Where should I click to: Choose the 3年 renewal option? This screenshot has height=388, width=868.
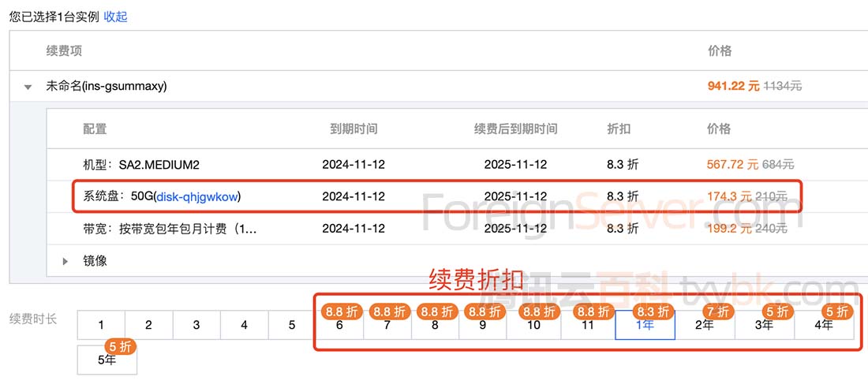point(765,325)
